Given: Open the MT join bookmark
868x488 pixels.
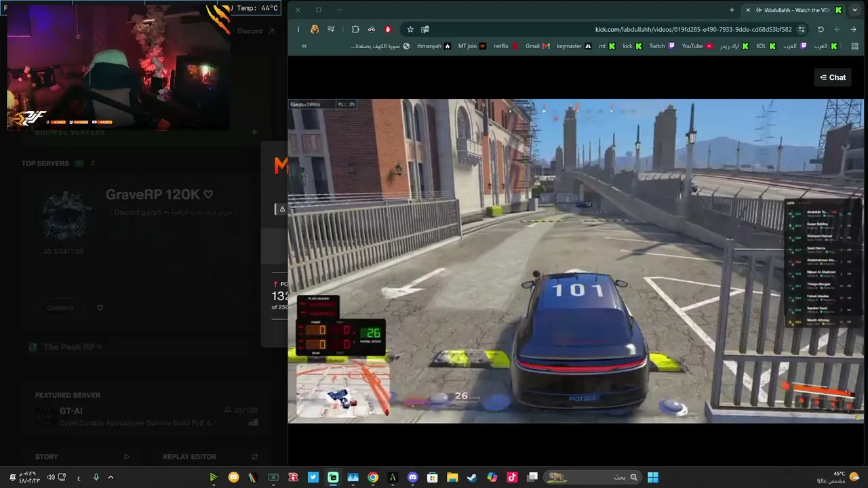Looking at the screenshot, I should tap(472, 46).
